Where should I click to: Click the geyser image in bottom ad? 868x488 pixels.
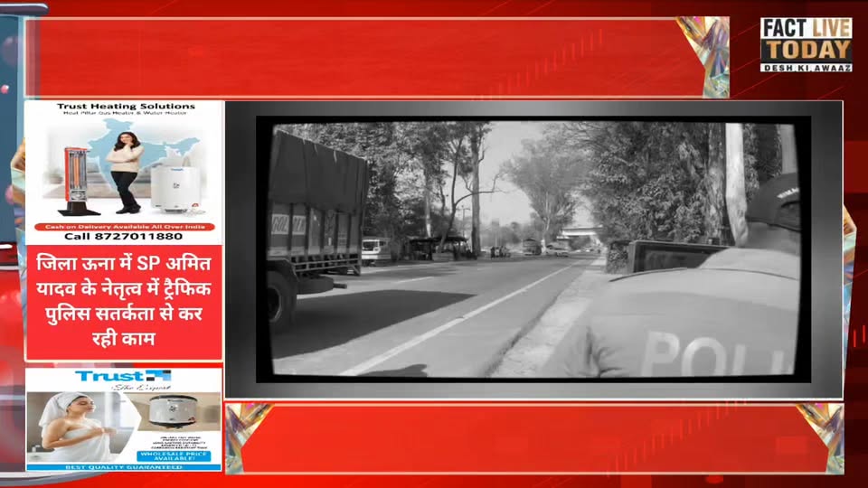click(x=172, y=409)
